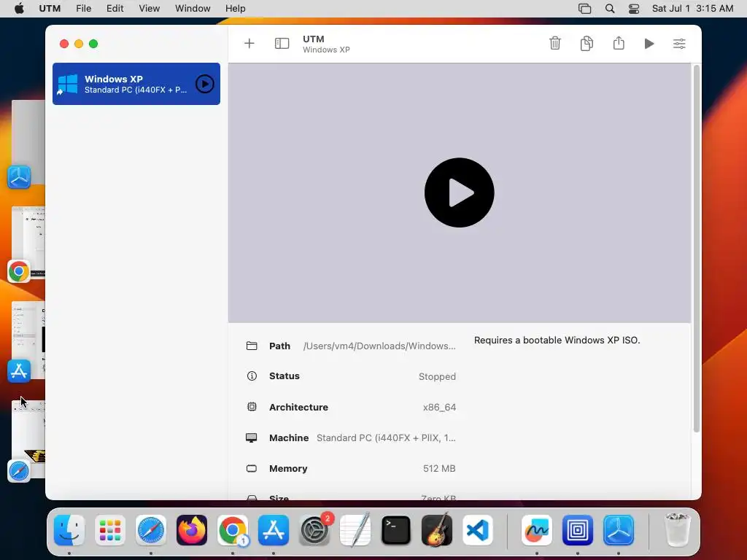747x560 pixels.
Task: Switch to Chrome window in Stage Manager
Action: 28,244
